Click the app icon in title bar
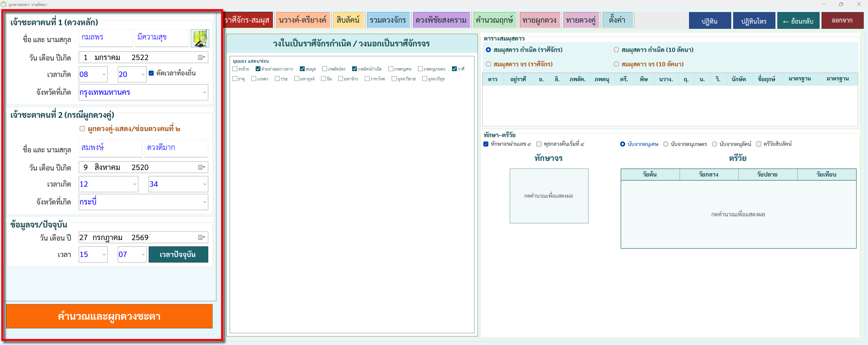Viewport: 868px width, 345px height. click(4, 4)
